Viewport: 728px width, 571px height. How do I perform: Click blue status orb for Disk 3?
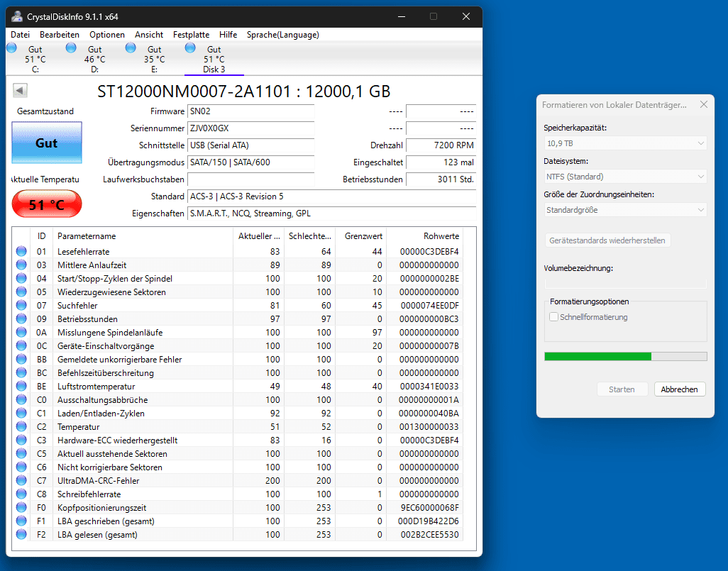pos(190,48)
